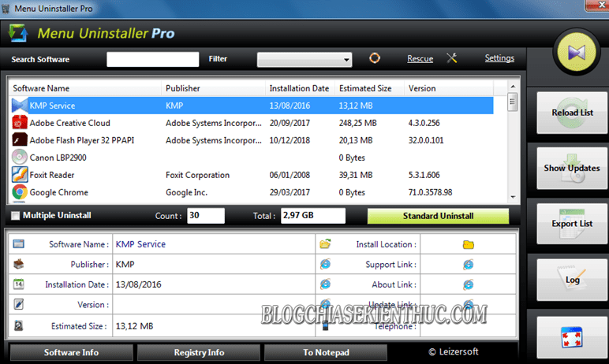
Task: Click the Export List button
Action: coord(572,224)
